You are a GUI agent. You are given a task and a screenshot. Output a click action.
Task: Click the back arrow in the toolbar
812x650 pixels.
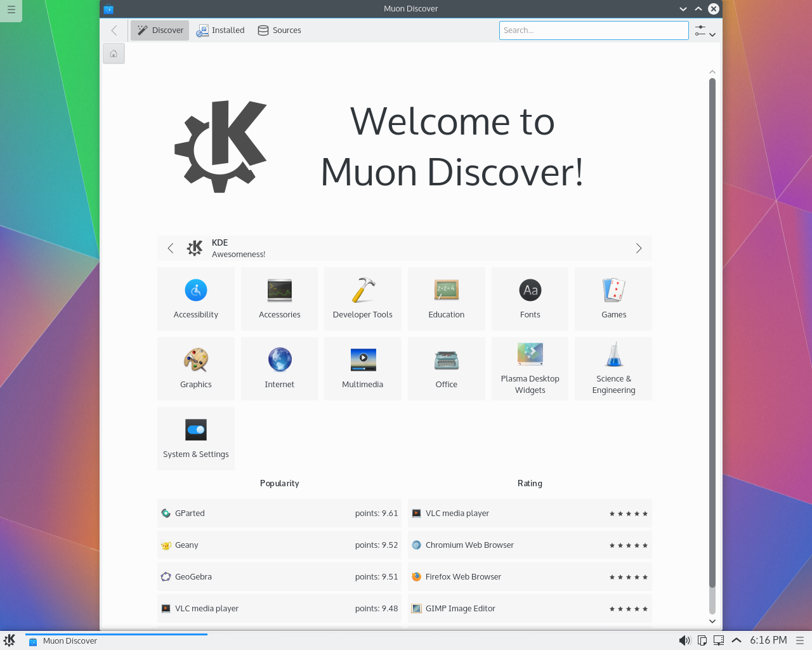click(114, 30)
